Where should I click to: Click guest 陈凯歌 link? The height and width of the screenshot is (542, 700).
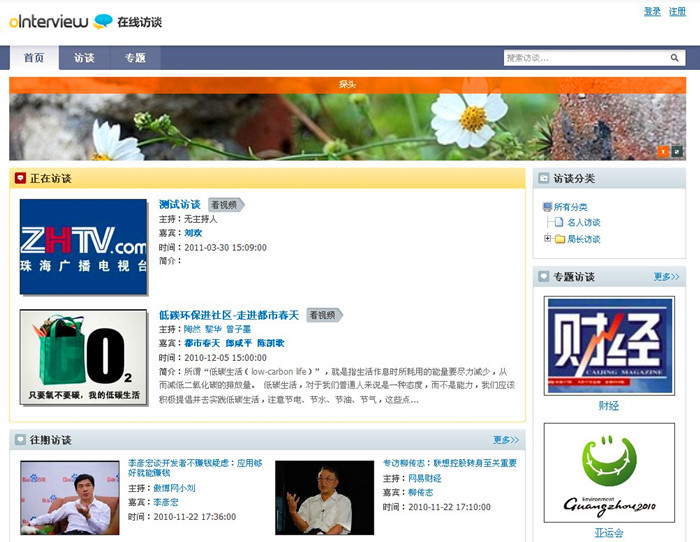(271, 343)
